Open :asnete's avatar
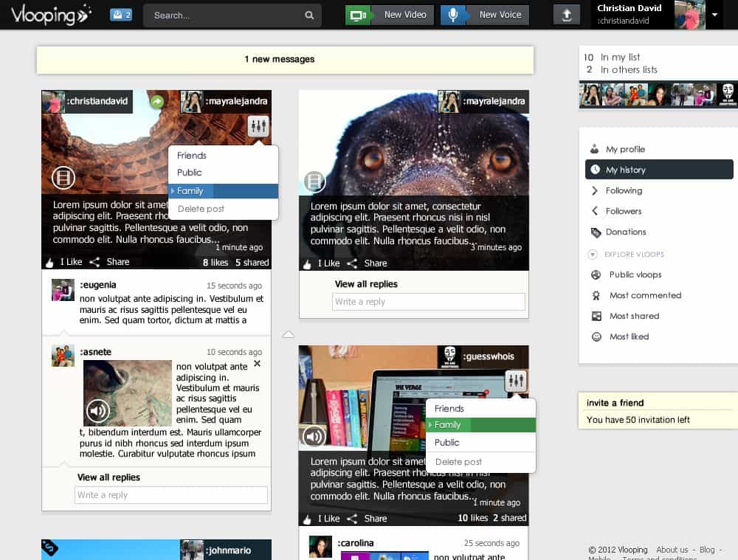738x560 pixels. 63,356
